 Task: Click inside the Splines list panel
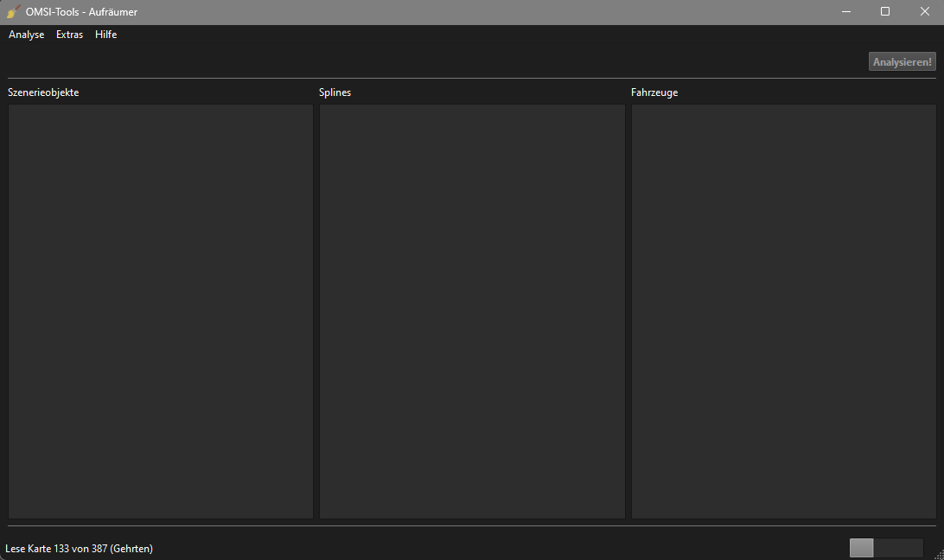point(472,311)
